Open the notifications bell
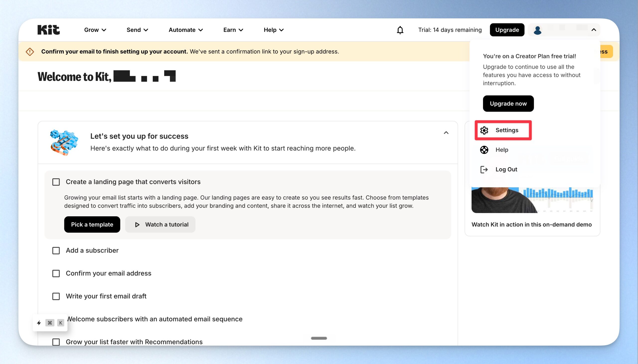The height and width of the screenshot is (364, 638). 400,30
